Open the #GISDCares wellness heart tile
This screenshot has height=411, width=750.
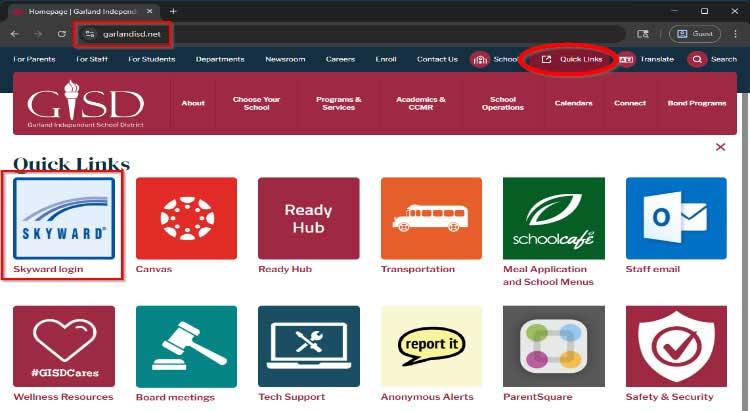[64, 346]
